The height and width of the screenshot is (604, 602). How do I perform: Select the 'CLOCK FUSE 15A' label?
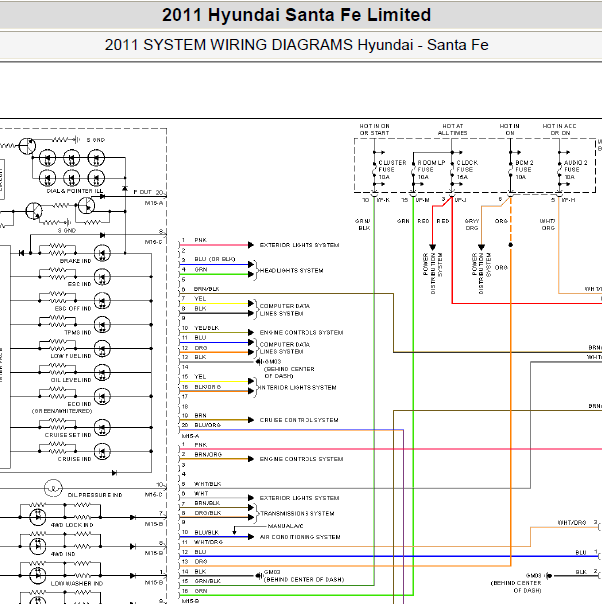467,170
